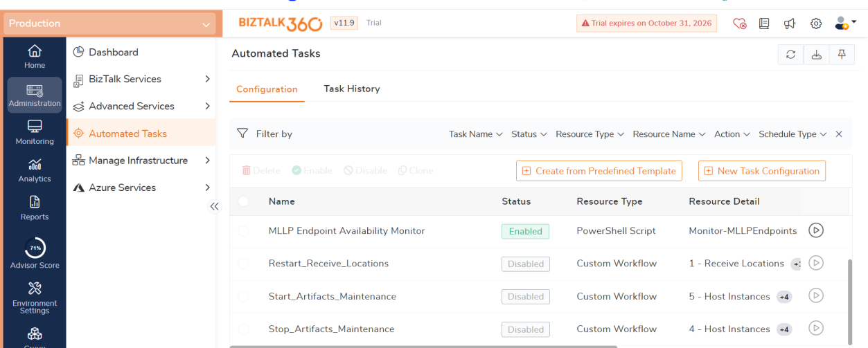This screenshot has width=868, height=348.
Task: Expand Manage Infrastructure submenu
Action: 207,161
